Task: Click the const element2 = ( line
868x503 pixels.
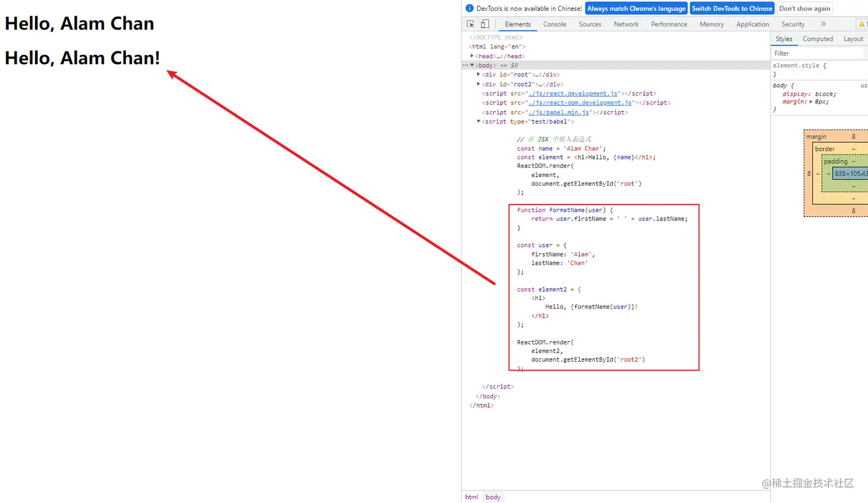Action: 549,289
